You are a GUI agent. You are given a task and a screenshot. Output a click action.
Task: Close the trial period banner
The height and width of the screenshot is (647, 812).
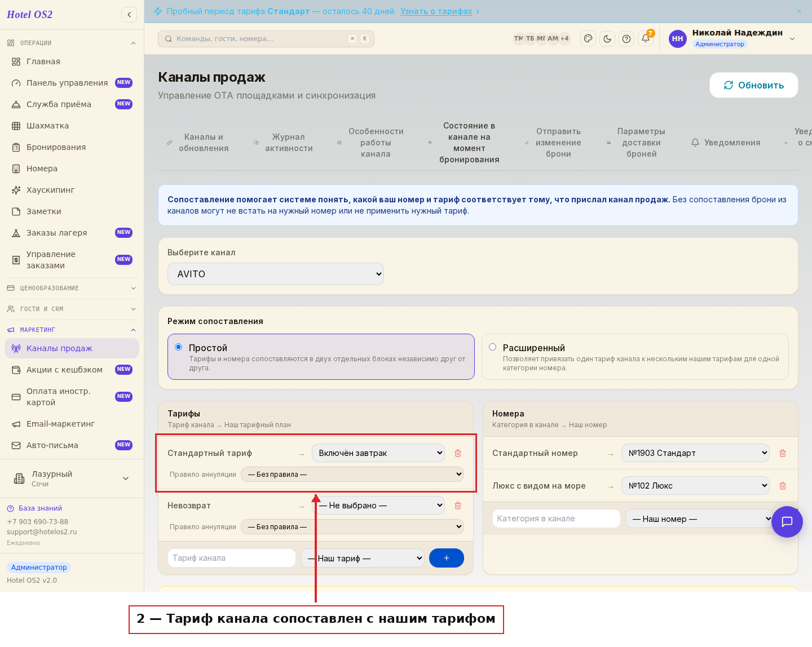click(799, 11)
